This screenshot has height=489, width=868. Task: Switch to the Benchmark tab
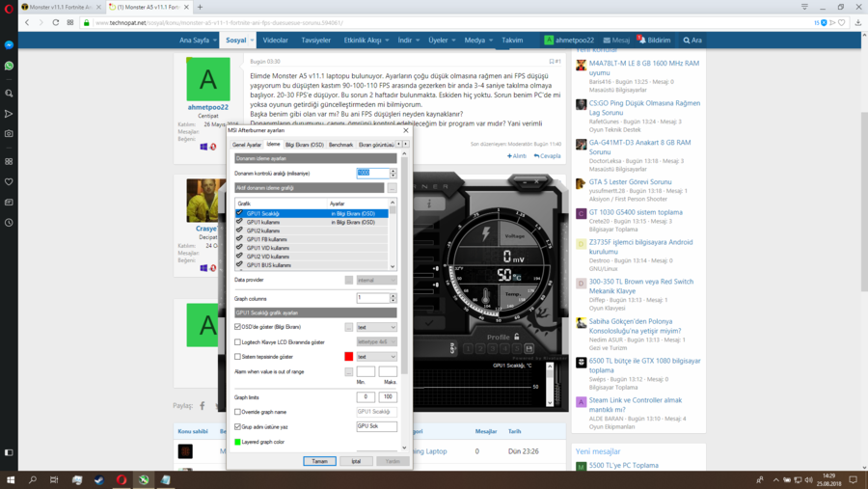pyautogui.click(x=340, y=145)
